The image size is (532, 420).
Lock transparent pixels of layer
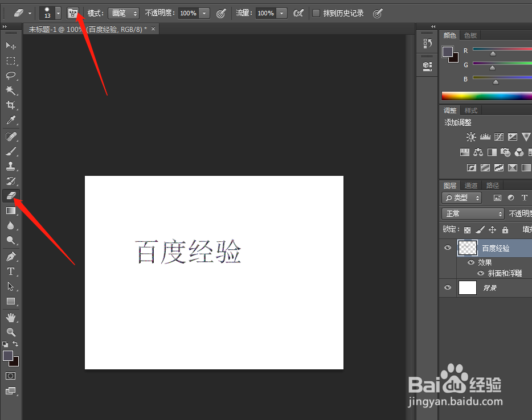coord(467,230)
